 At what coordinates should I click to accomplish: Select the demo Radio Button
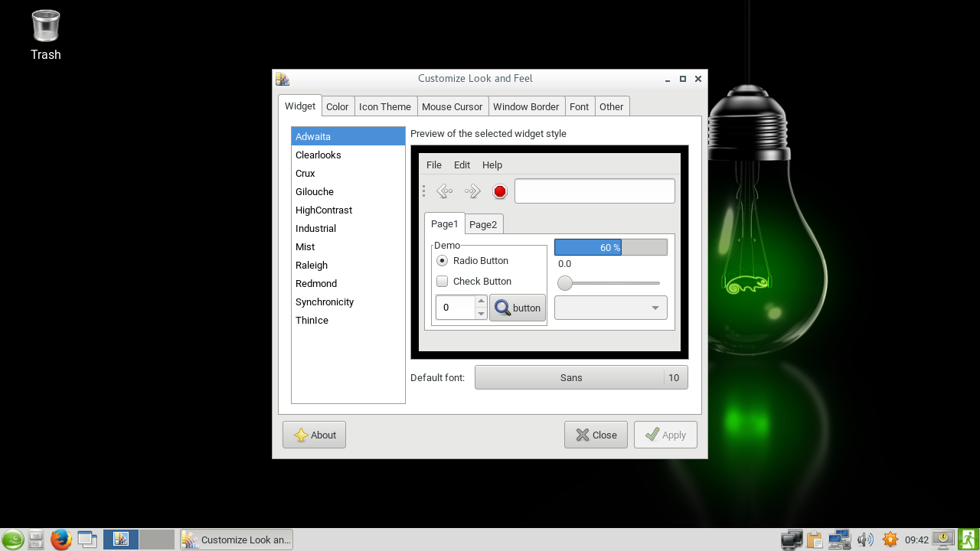(443, 261)
